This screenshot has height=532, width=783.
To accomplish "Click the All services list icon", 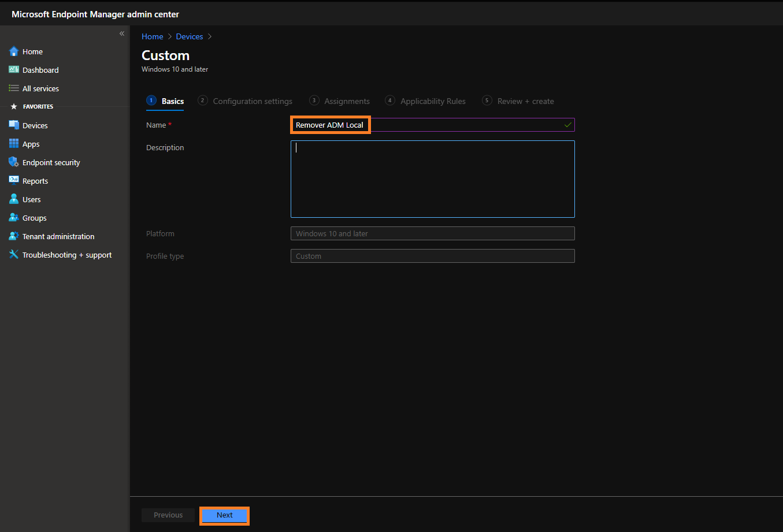I will click(14, 88).
